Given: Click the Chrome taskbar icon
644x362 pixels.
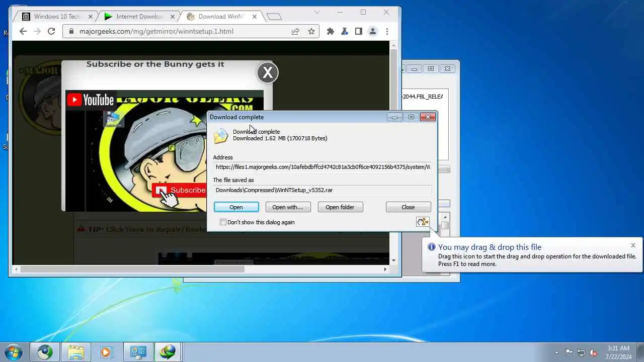Looking at the screenshot, I should tap(45, 352).
